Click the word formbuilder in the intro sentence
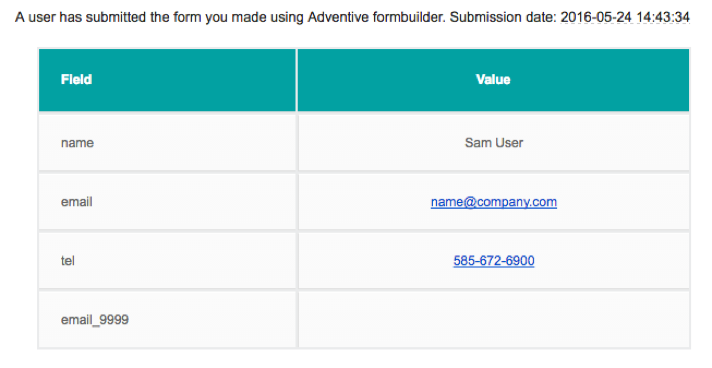This screenshot has height=368, width=712. click(409, 17)
